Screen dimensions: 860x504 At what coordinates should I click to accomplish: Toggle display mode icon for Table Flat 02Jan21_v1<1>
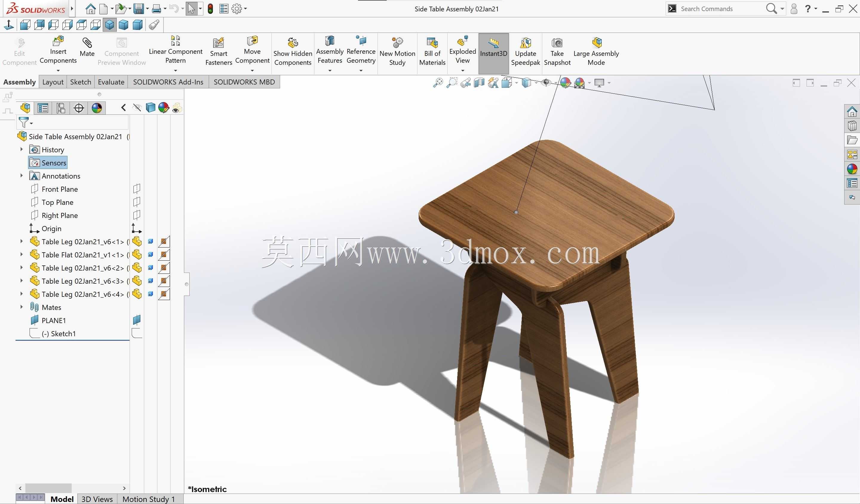tap(150, 255)
